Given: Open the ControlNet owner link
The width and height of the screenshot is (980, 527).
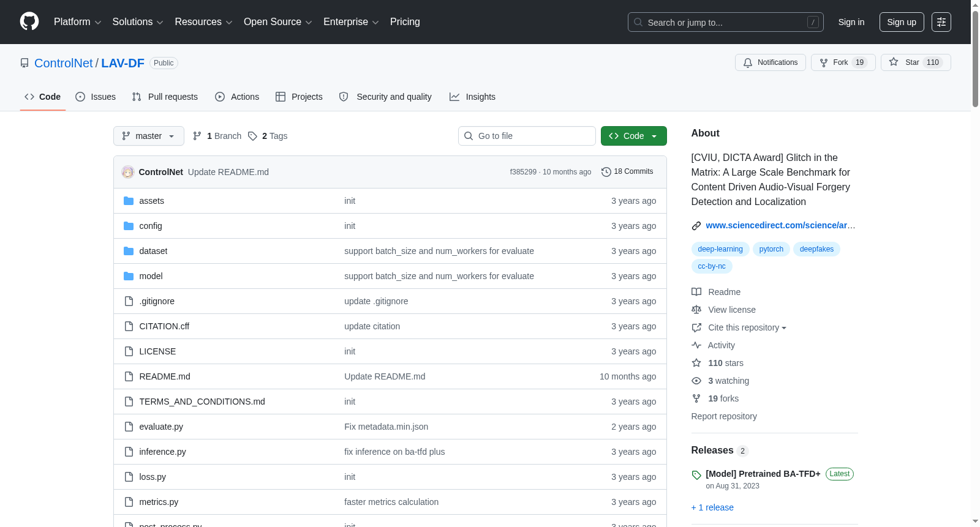Looking at the screenshot, I should pos(64,63).
